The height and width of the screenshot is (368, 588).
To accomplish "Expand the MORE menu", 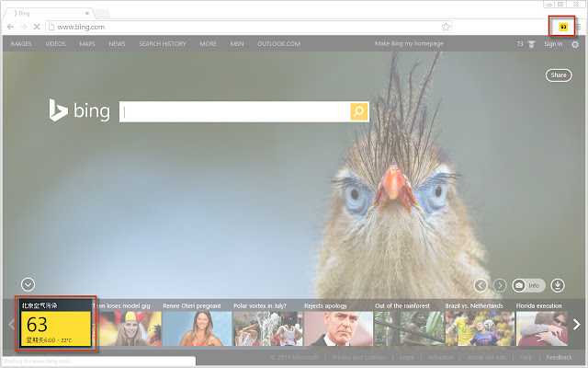I will click(x=209, y=44).
